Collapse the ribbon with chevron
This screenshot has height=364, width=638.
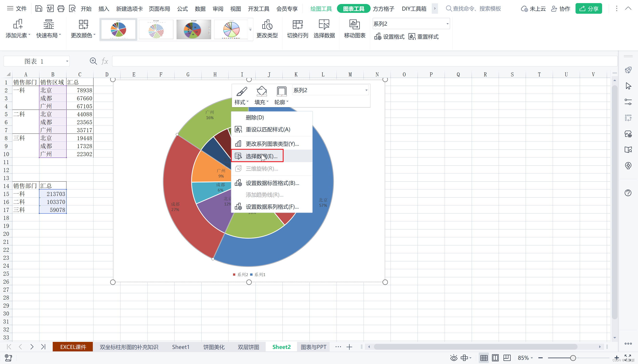point(628,8)
